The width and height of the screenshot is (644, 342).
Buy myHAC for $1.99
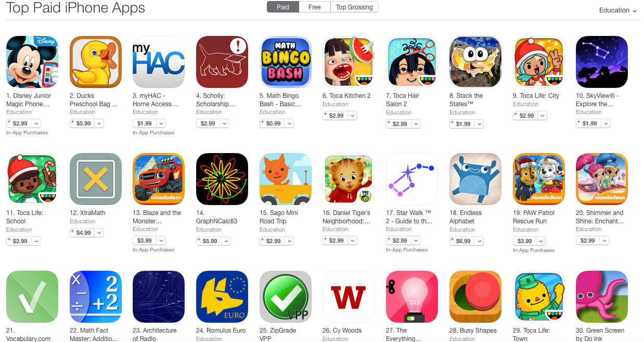145,123
